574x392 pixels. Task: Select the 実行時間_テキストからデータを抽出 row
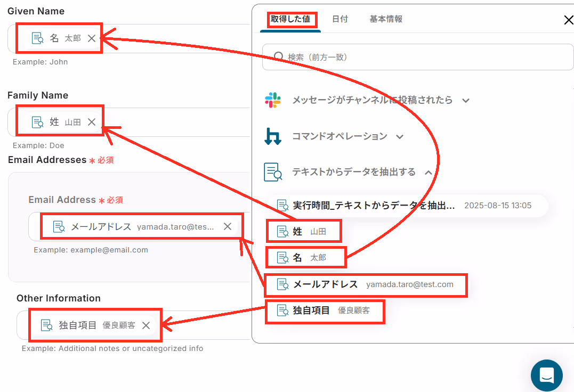point(409,206)
